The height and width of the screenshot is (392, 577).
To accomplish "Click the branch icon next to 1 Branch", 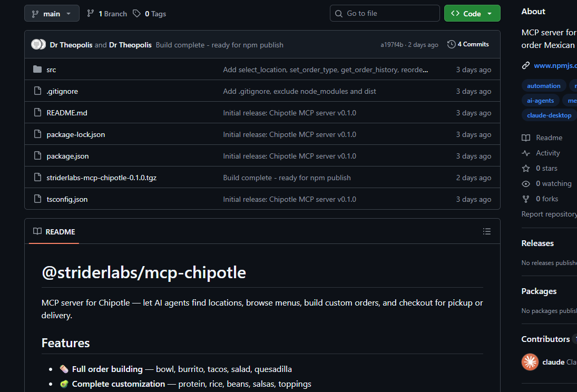I will 91,14.
